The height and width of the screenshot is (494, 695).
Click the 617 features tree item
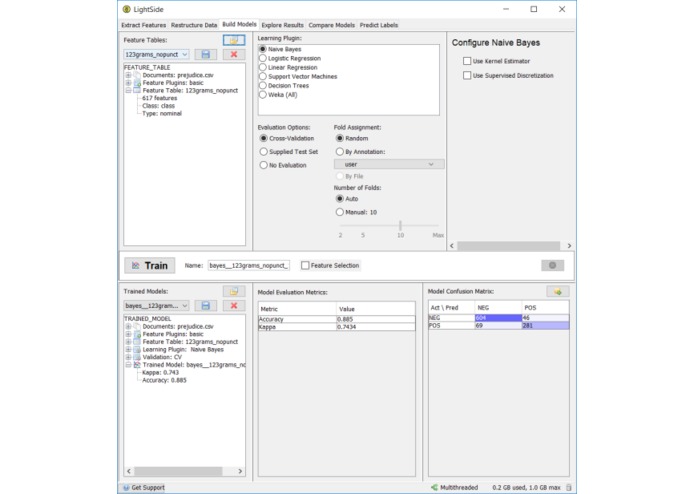pos(160,98)
